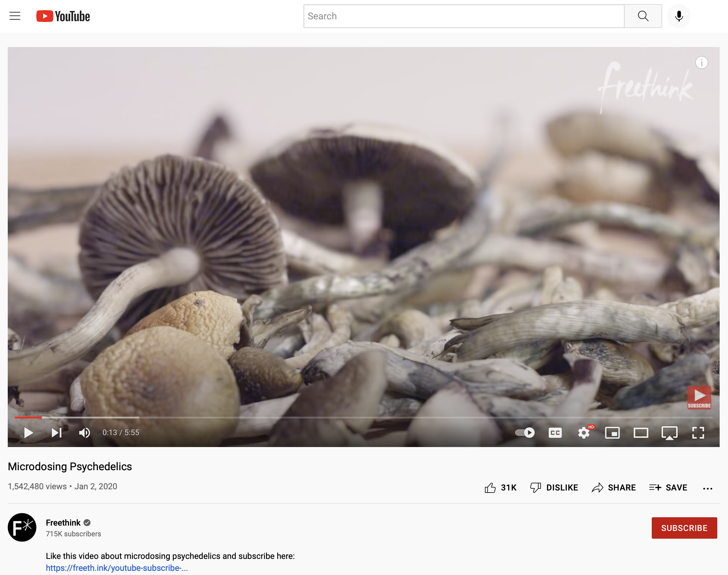Share the video
This screenshot has height=575, width=728.
click(x=613, y=487)
